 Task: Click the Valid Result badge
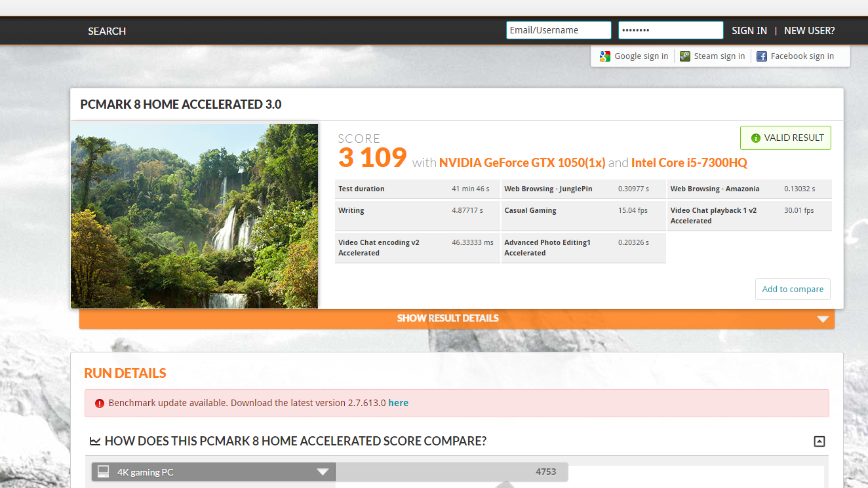(785, 138)
